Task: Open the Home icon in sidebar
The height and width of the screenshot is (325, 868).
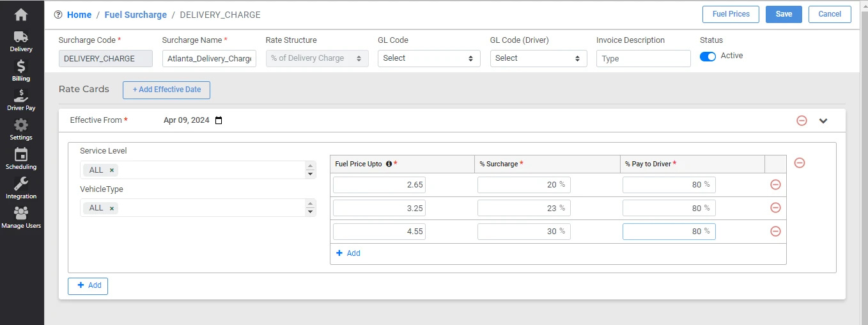Action: (x=21, y=14)
